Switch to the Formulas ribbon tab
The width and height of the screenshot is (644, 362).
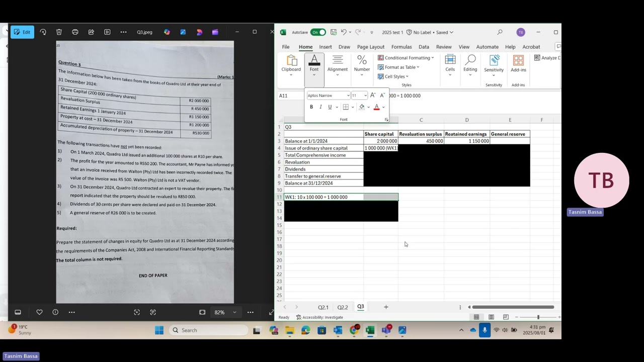pos(401,47)
